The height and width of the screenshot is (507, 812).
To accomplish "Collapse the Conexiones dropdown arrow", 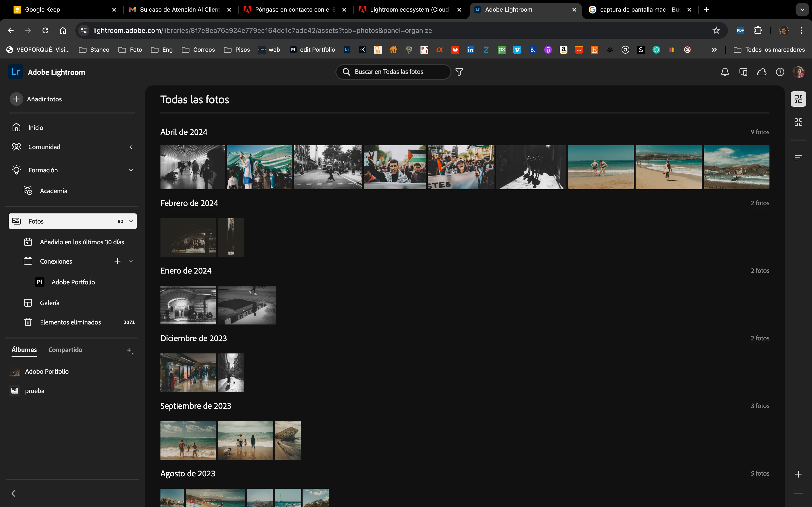I will (x=131, y=261).
